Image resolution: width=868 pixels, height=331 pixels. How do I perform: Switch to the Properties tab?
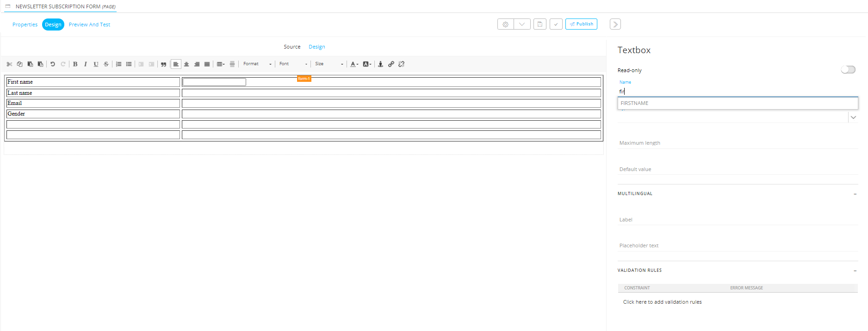point(25,25)
